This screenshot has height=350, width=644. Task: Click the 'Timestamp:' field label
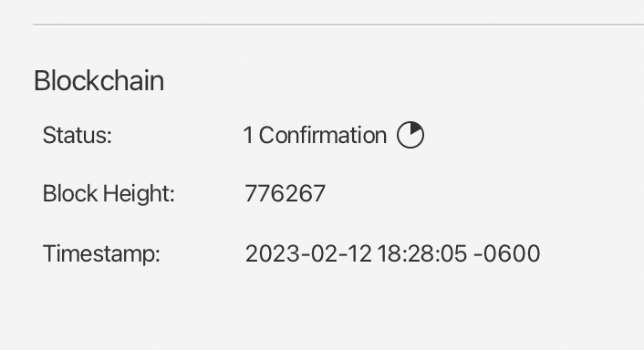click(101, 253)
